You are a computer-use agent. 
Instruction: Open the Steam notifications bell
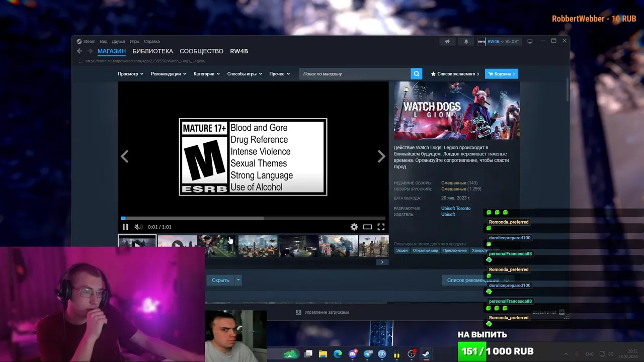[x=466, y=41]
